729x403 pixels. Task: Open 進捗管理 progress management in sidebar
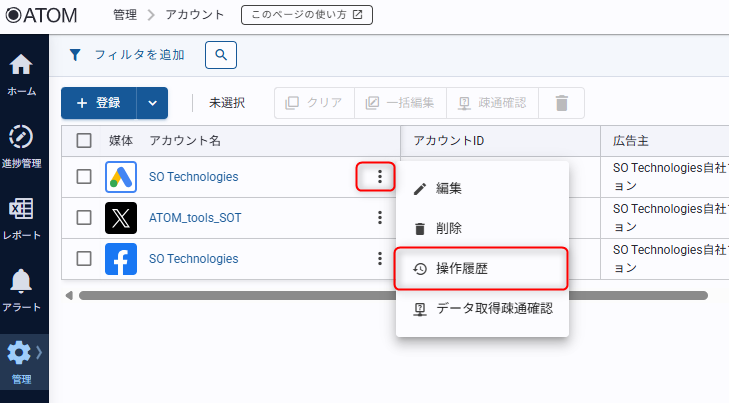[x=21, y=138]
